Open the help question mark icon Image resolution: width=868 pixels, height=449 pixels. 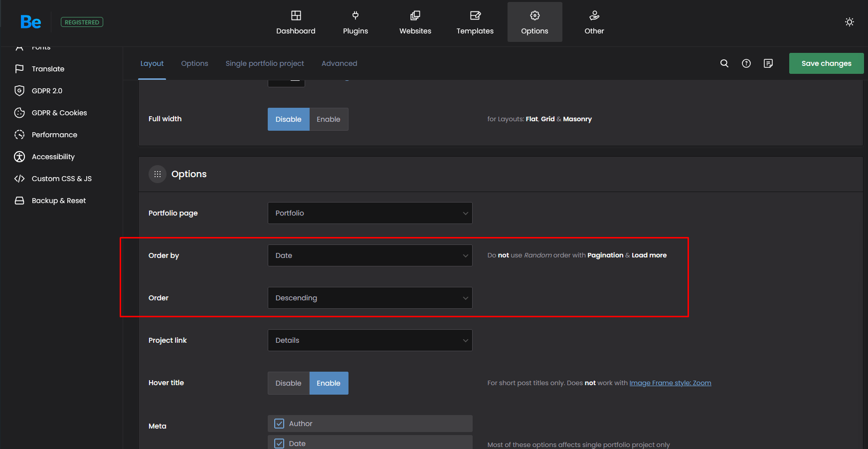pos(746,63)
